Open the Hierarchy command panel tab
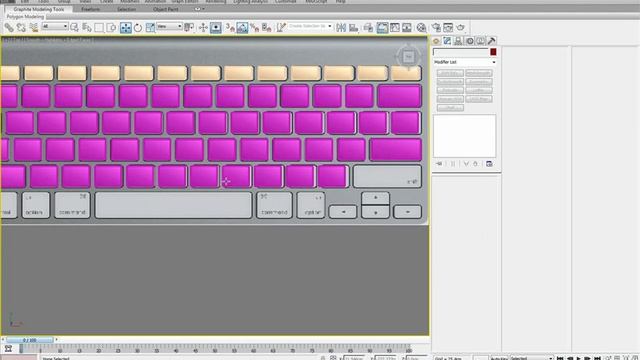This screenshot has width=640, height=360. (458, 41)
